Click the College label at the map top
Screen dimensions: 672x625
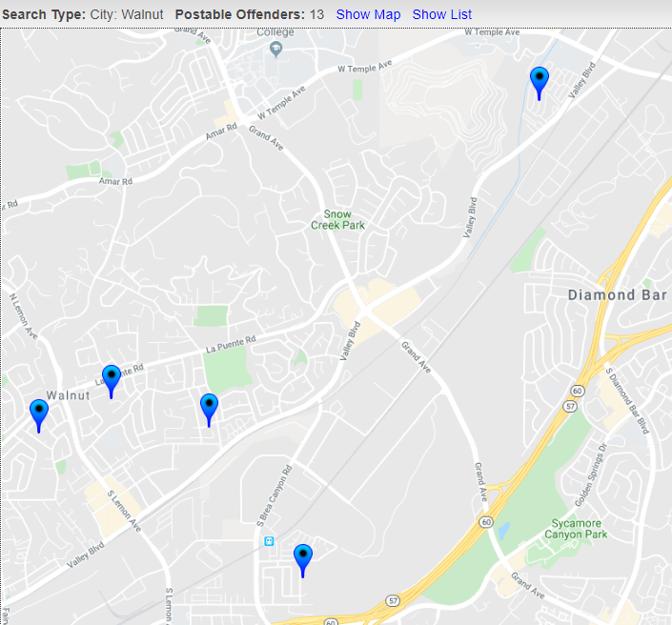point(275,32)
